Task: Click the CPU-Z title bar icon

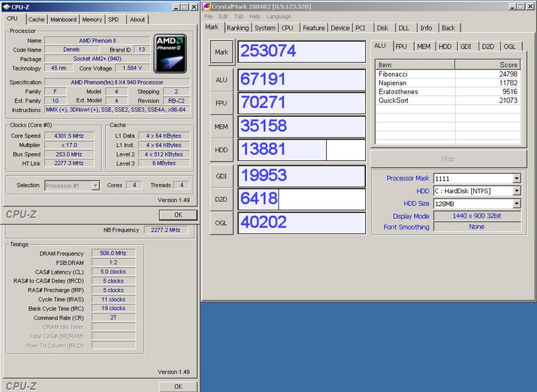Action: tap(7, 7)
